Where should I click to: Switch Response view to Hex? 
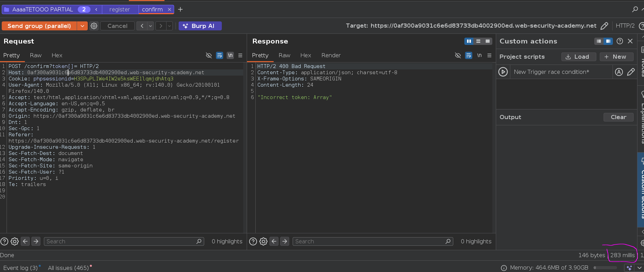coord(306,55)
